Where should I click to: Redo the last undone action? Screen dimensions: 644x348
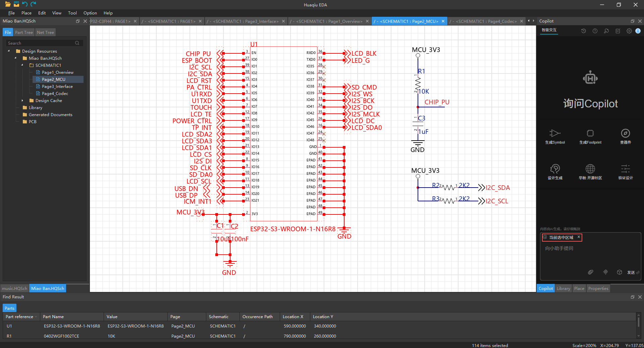tap(33, 4)
